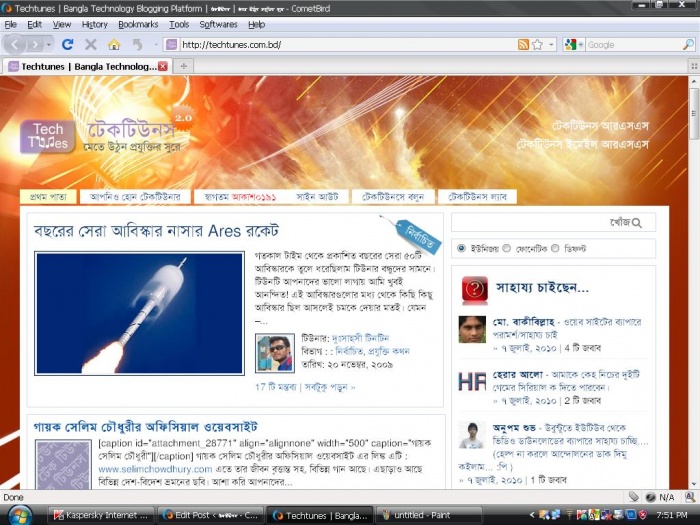Click in the URL address field
Viewport: 700px width, 525px height.
[346, 45]
